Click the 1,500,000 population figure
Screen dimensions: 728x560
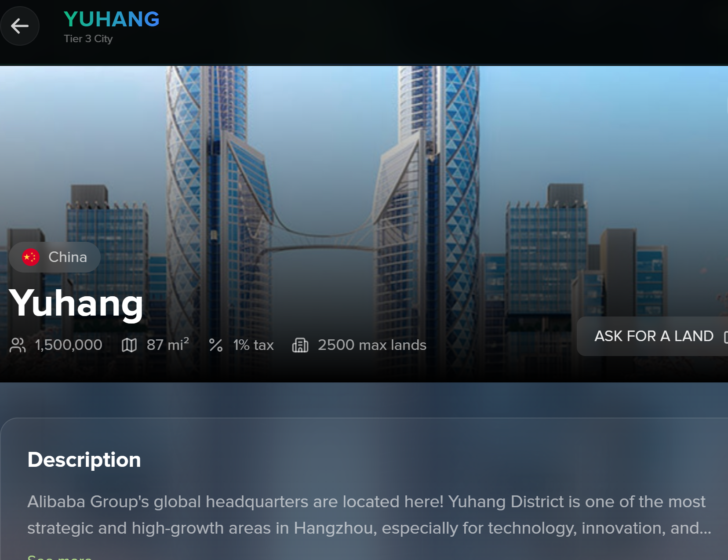(x=69, y=345)
